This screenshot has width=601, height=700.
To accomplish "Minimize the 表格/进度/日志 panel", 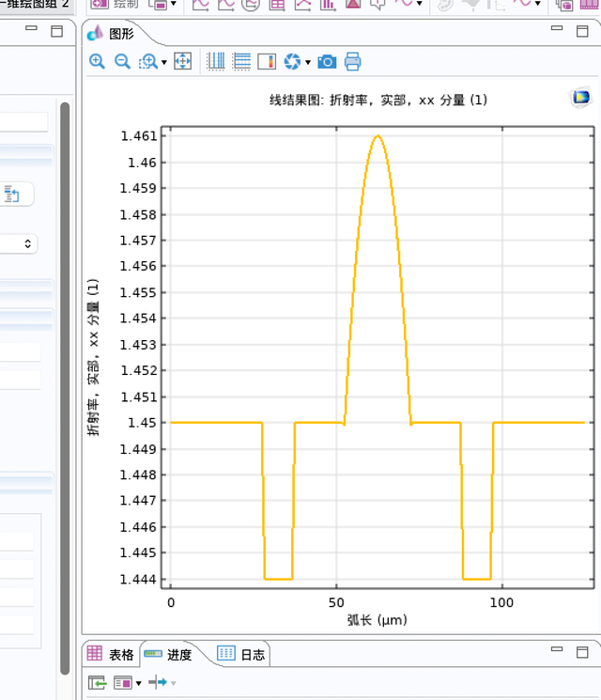I will (557, 649).
